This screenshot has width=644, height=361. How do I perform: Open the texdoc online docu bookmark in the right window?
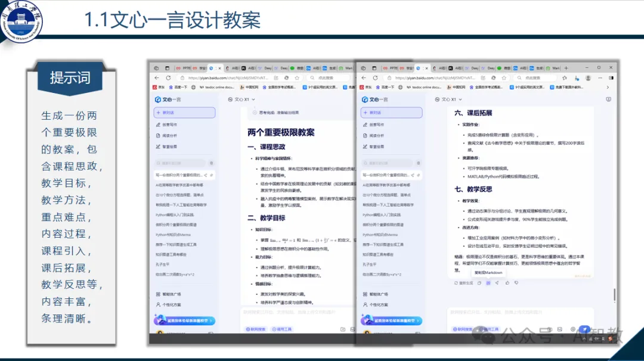pos(423,87)
